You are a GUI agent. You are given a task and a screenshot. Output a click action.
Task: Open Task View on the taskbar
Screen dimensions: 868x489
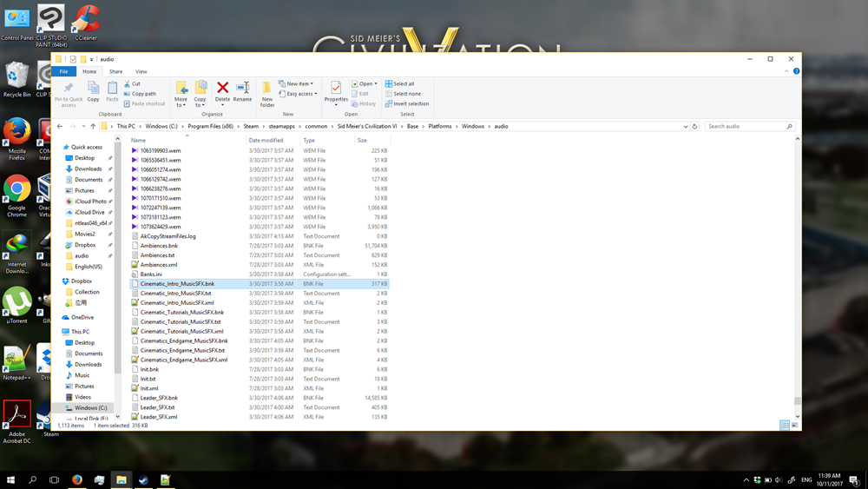click(54, 479)
